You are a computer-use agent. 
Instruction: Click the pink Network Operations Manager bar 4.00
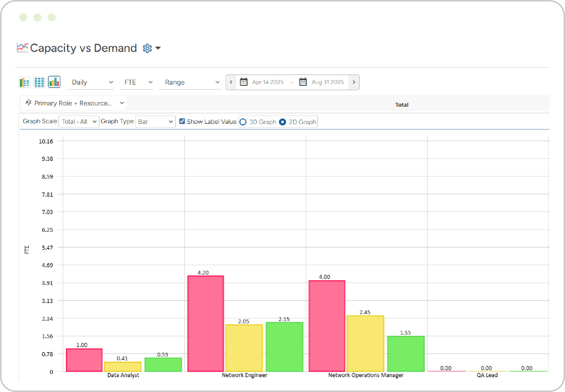327,326
